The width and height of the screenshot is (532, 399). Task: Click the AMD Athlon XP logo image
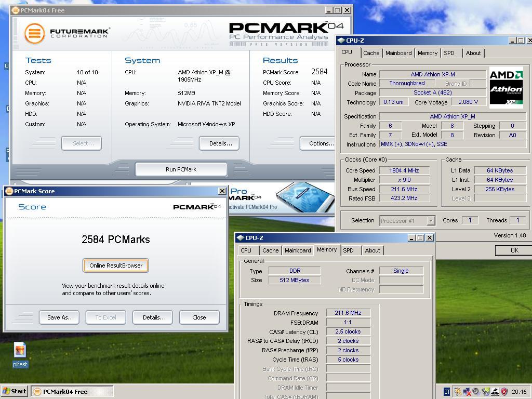point(506,87)
